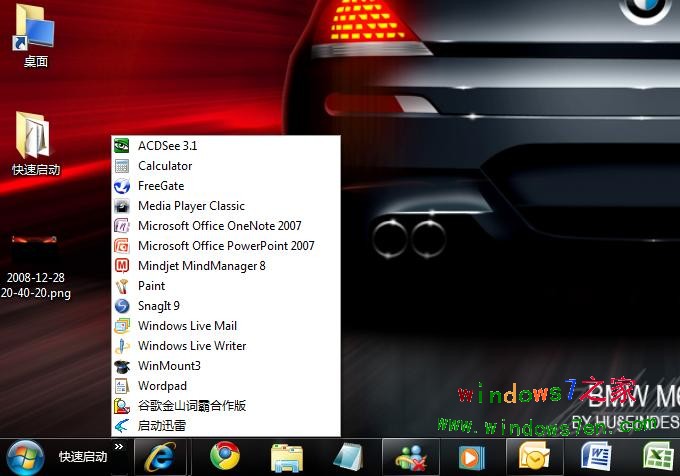Open the media player taskbar icon
The image size is (680, 476).
click(468, 457)
